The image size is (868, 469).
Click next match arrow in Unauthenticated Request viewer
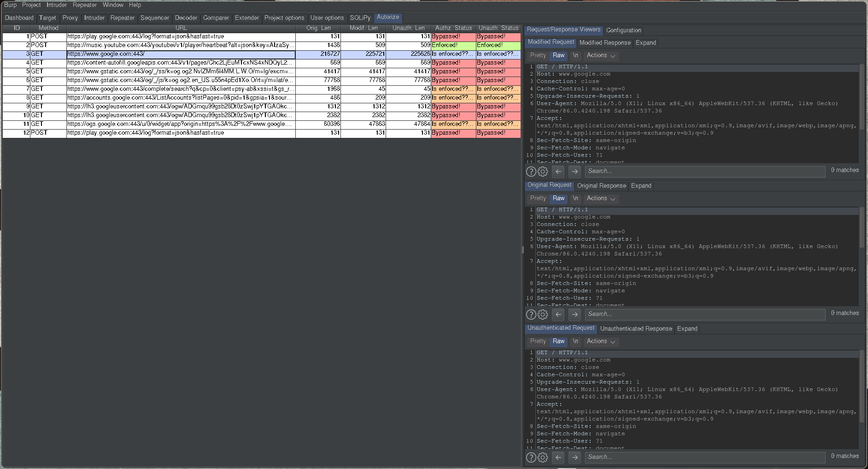pyautogui.click(x=575, y=457)
